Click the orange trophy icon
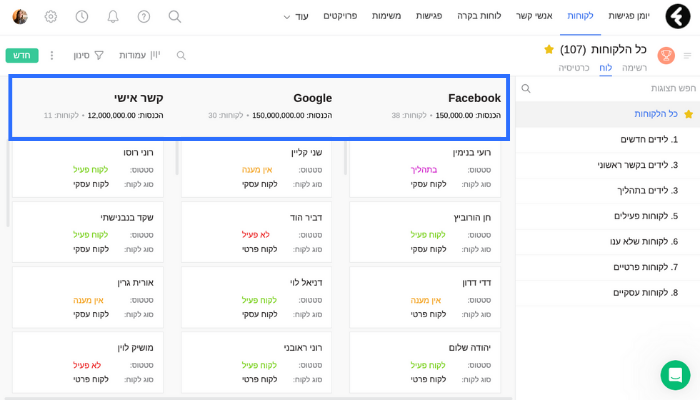The width and height of the screenshot is (700, 400). pyautogui.click(x=666, y=56)
